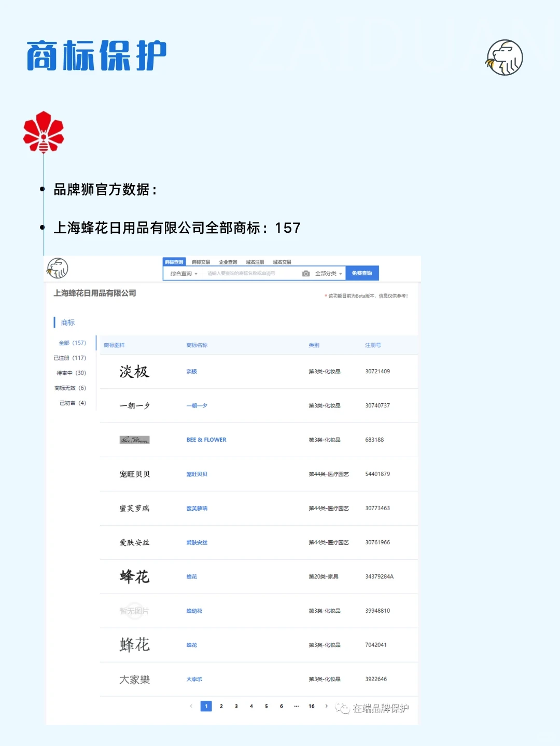Open the 一朝一夕 trademark name link

point(197,406)
